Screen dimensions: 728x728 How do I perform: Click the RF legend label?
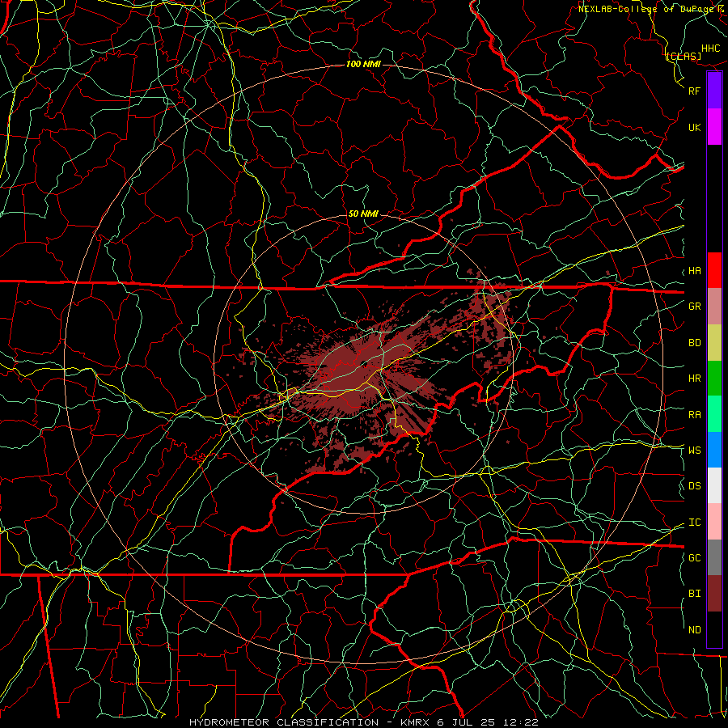click(694, 91)
